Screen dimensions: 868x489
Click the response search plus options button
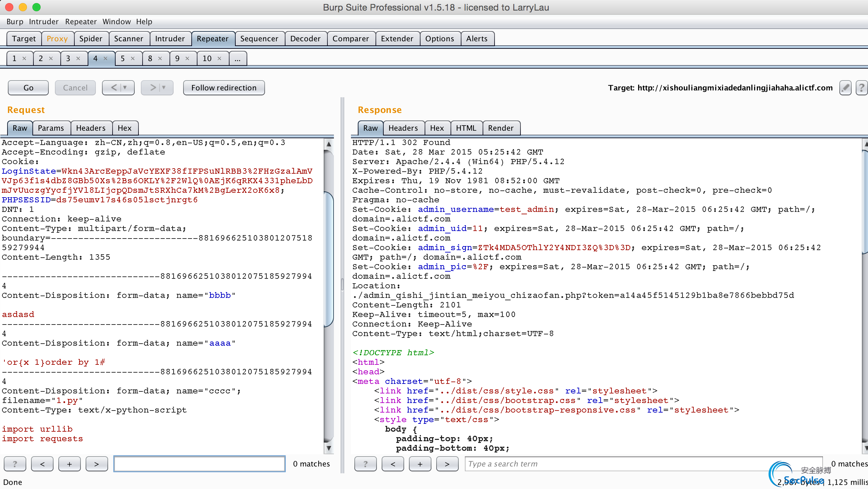coord(420,464)
